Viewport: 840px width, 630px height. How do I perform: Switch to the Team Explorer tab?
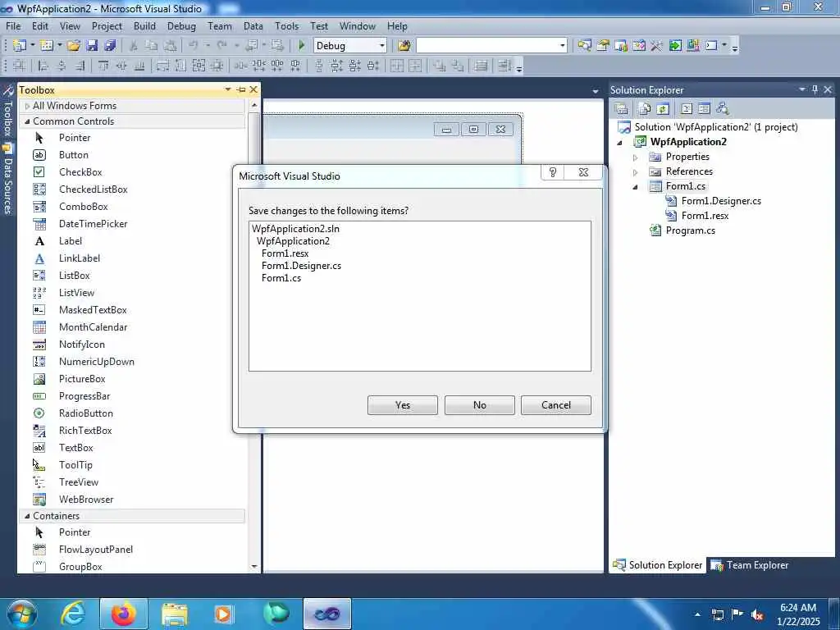click(x=750, y=565)
